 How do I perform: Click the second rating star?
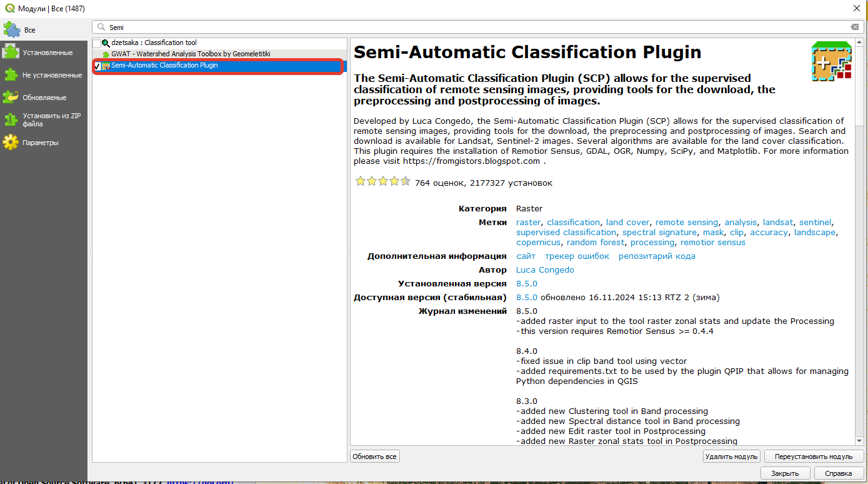pos(372,182)
